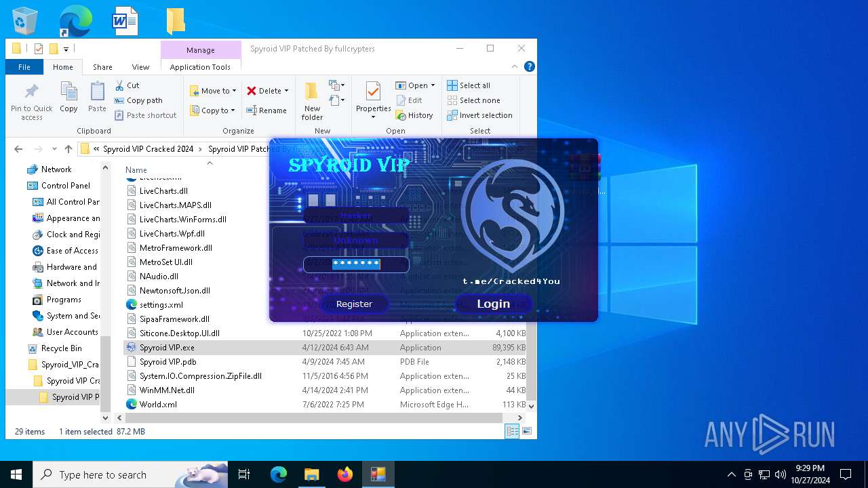
Task: Go up one folder level with Up arrow
Action: point(68,149)
